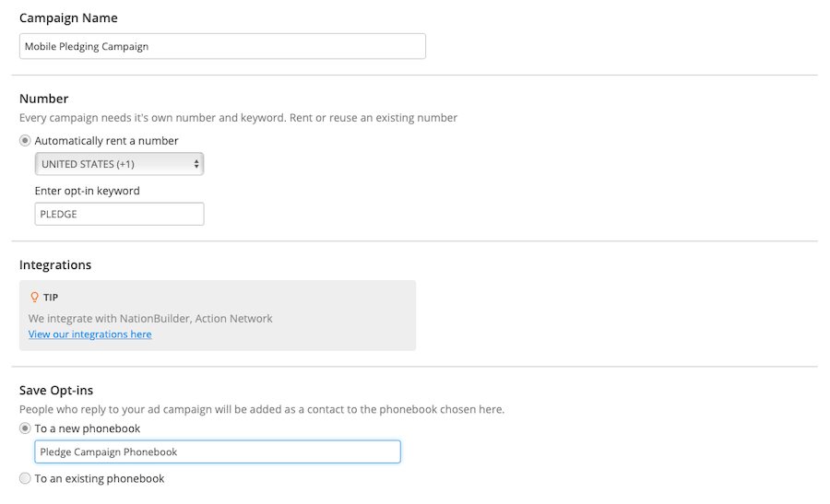Click the up-down arrows on the country selector
The height and width of the screenshot is (504, 830).
click(x=196, y=164)
